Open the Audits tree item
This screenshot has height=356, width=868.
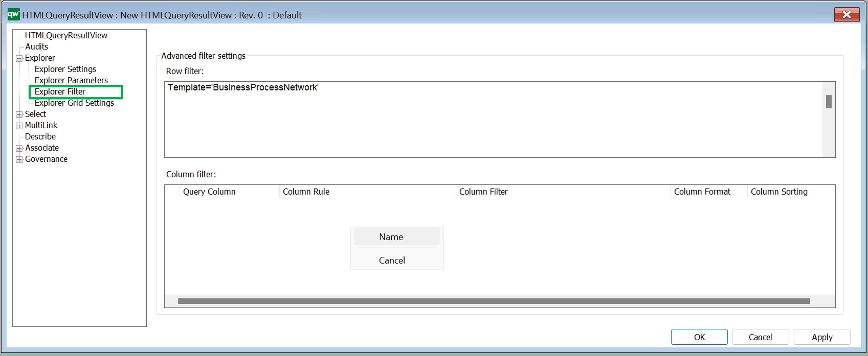click(36, 46)
